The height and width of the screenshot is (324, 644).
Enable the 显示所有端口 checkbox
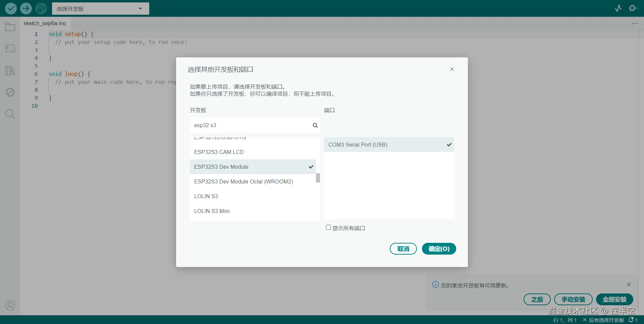tap(328, 227)
